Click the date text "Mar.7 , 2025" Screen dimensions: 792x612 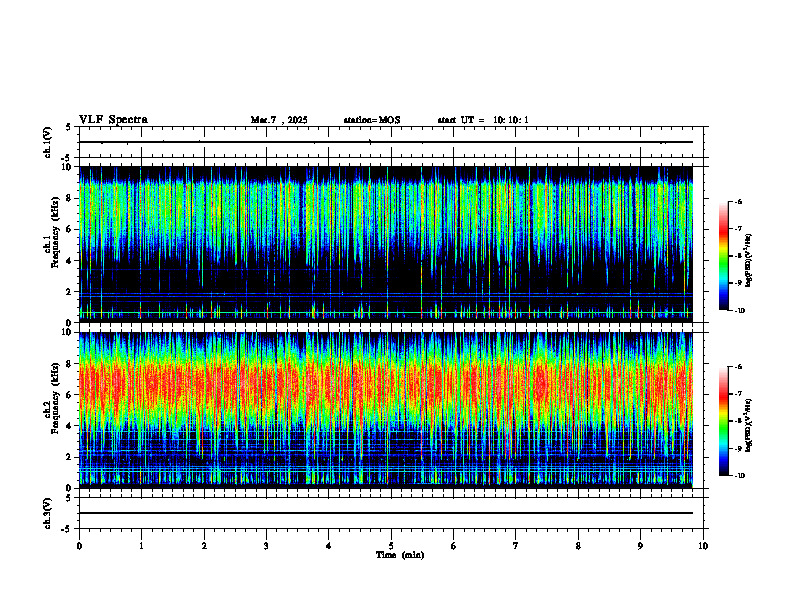(x=279, y=120)
